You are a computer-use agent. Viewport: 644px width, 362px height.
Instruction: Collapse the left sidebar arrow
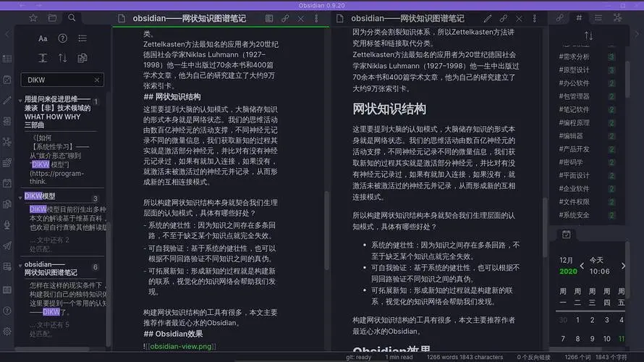click(x=7, y=34)
